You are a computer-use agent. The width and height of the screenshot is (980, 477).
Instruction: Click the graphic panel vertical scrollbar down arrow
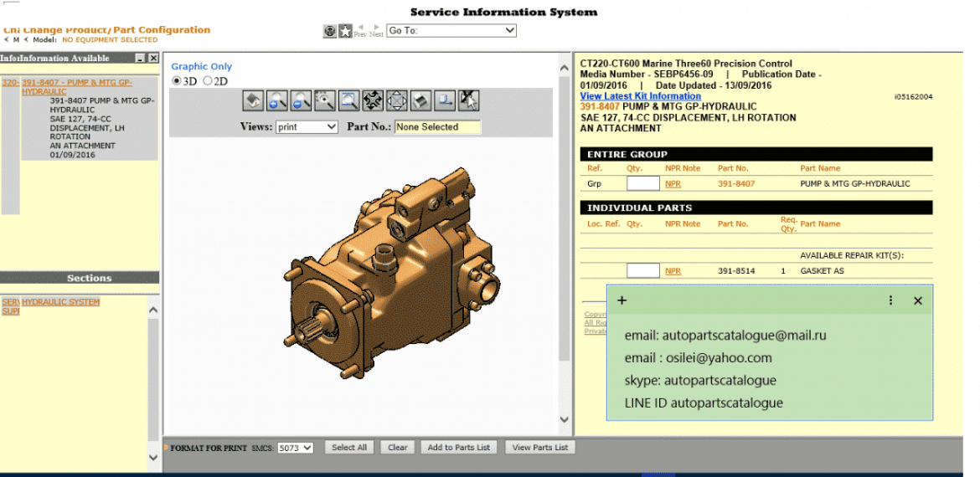[x=564, y=420]
